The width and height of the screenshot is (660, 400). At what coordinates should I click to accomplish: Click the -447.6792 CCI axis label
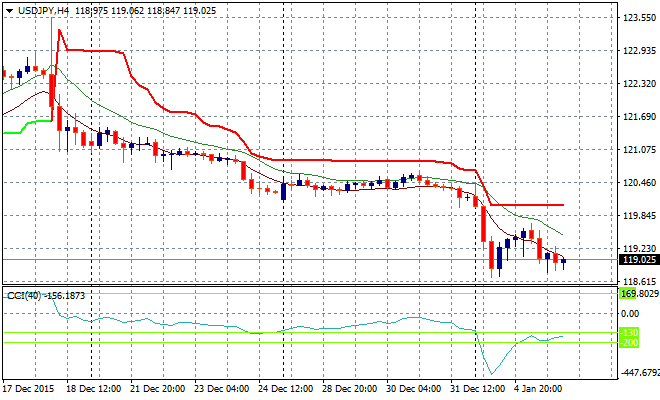[640, 373]
